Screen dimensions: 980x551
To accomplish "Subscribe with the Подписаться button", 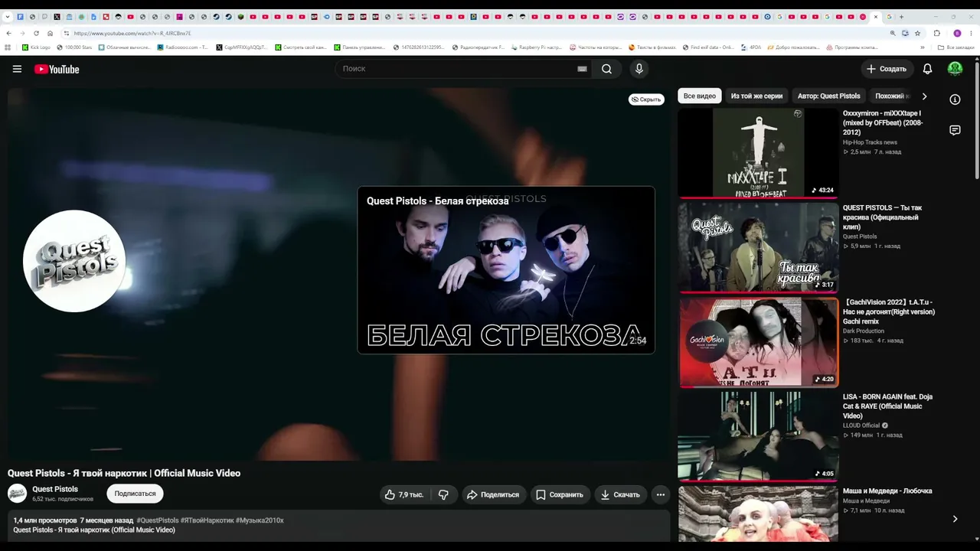I will click(x=135, y=494).
